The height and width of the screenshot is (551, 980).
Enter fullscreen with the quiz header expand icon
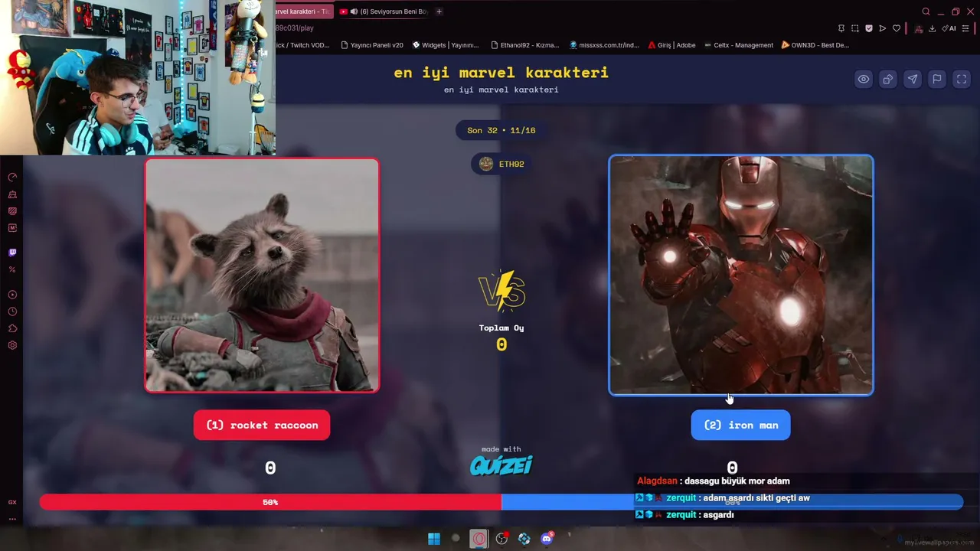[x=962, y=79]
